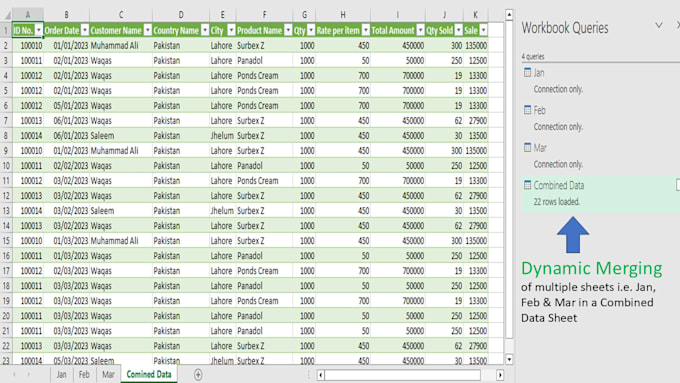Click '22 rows loaded.' status text
This screenshot has width=680, height=383.
tap(556, 202)
